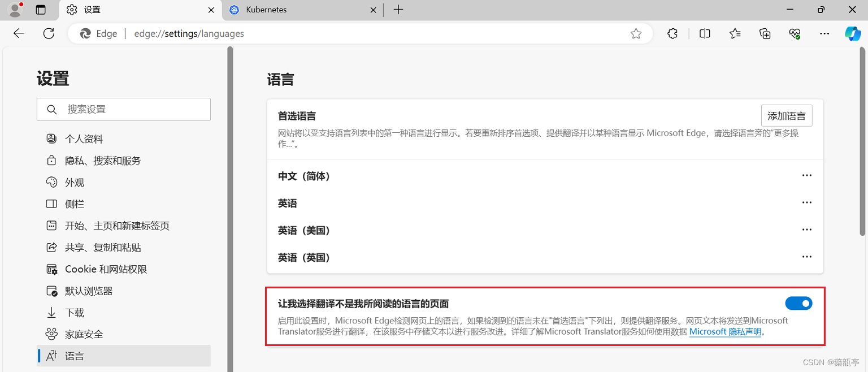Open more actions for 中文（简体）
Viewport: 868px width, 372px height.
tap(807, 176)
